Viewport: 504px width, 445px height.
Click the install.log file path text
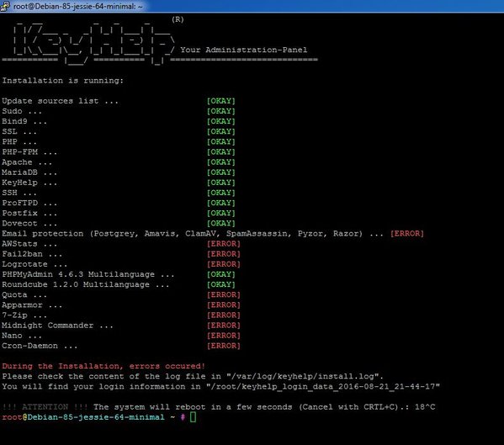click(x=300, y=376)
